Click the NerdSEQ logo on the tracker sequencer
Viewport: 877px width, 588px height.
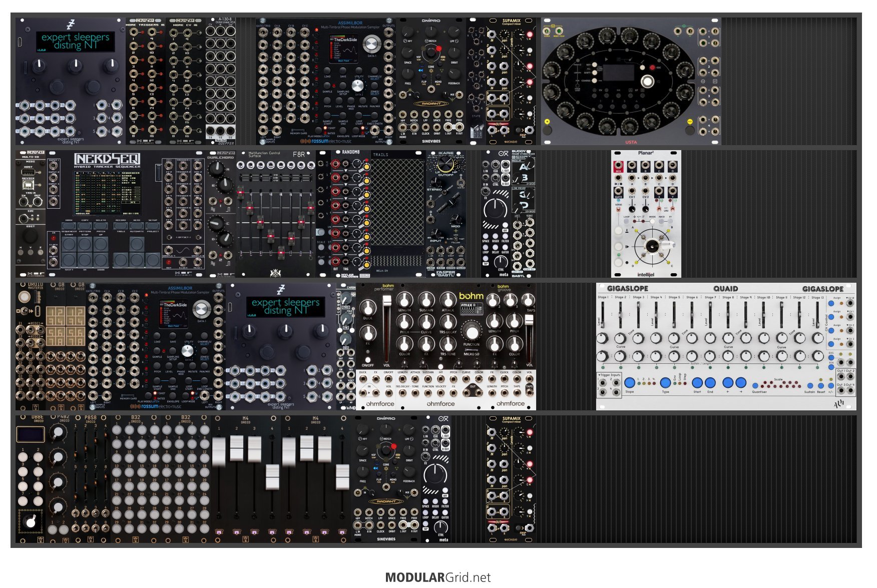coord(107,160)
